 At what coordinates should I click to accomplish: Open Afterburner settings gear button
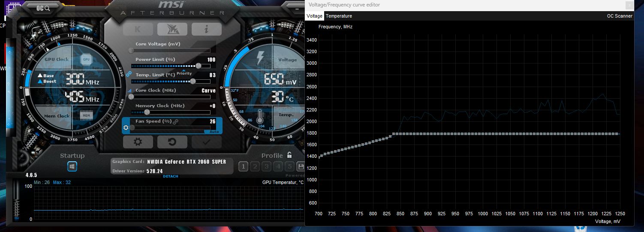(138, 142)
